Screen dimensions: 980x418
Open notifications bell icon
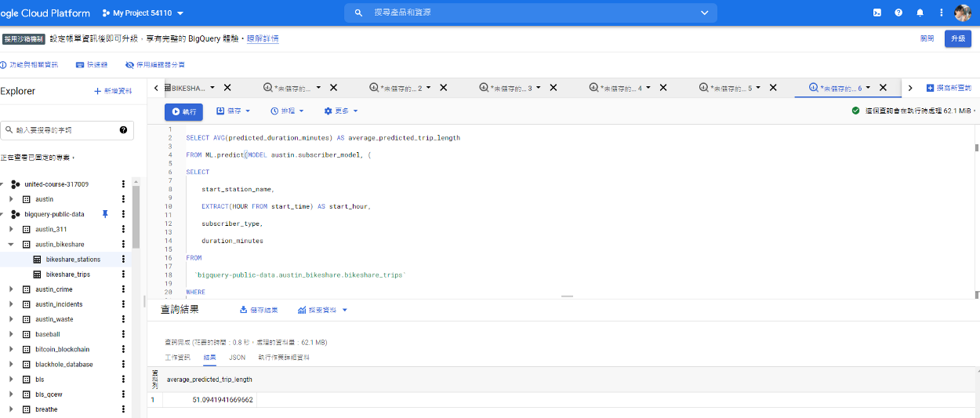pyautogui.click(x=920, y=13)
